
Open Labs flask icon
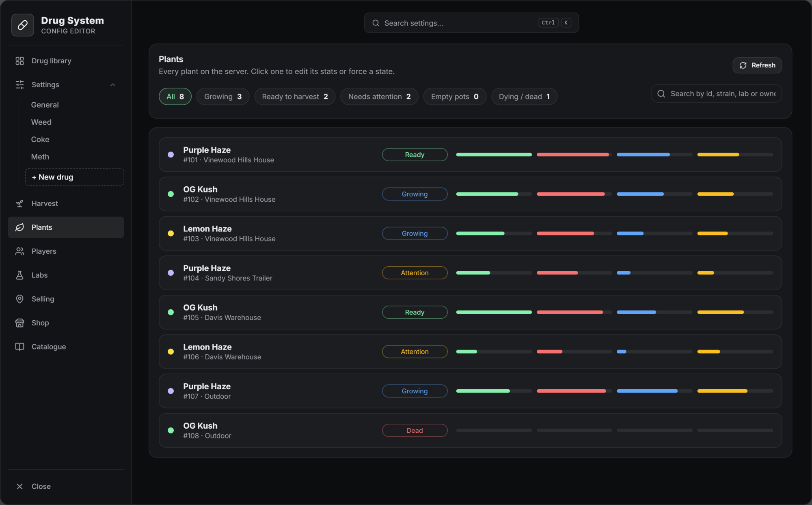pos(19,275)
